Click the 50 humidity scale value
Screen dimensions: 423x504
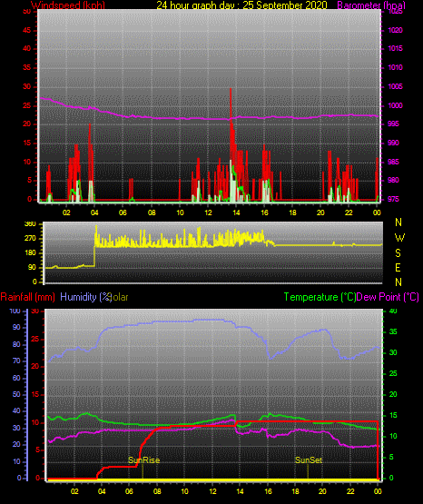pos(16,394)
